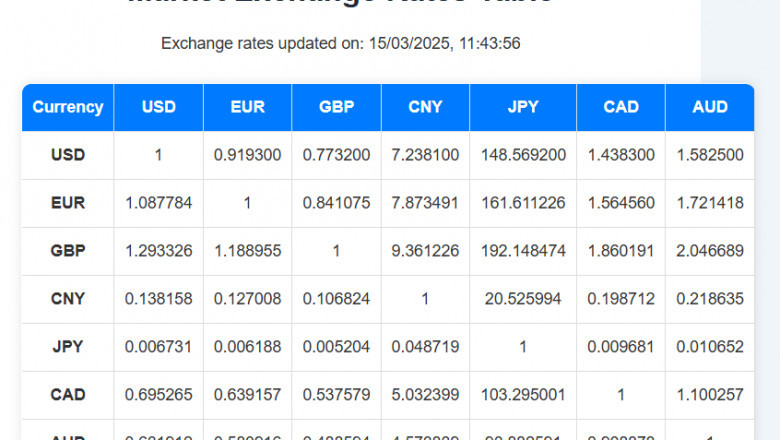Pick the 1.087784 EUR to USD rate

tap(159, 203)
